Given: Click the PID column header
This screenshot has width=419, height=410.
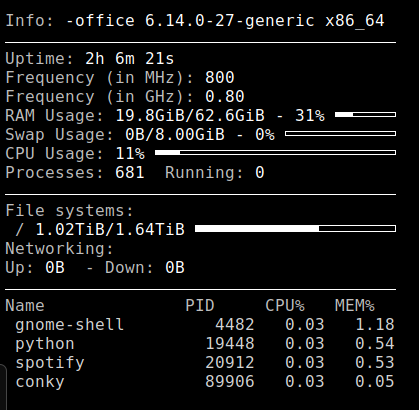Looking at the screenshot, I should coord(200,306).
